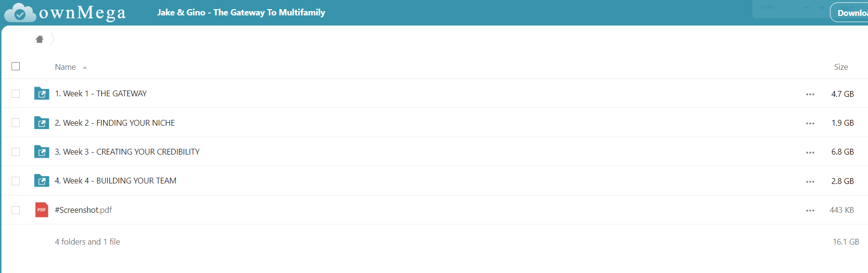Expand the actions menu for Week 3 folder
The image size is (868, 273).
(x=810, y=153)
